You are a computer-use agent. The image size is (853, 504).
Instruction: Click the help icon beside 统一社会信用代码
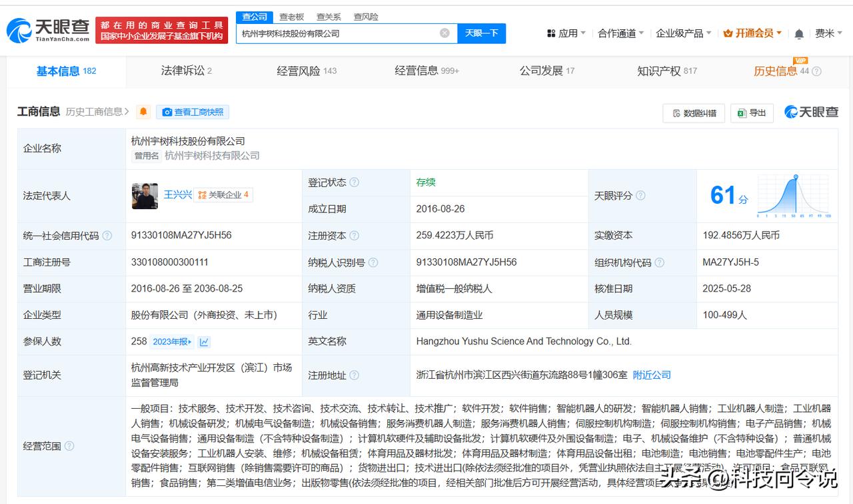107,236
